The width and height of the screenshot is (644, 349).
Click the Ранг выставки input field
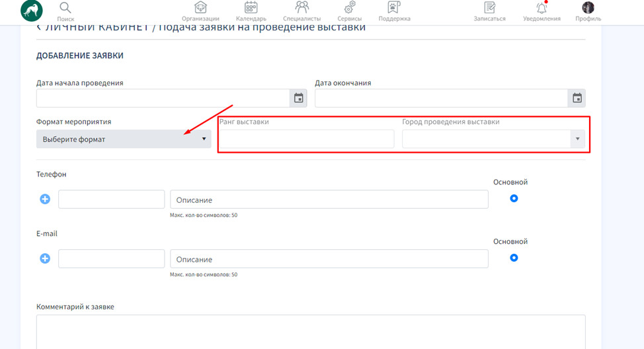click(306, 139)
